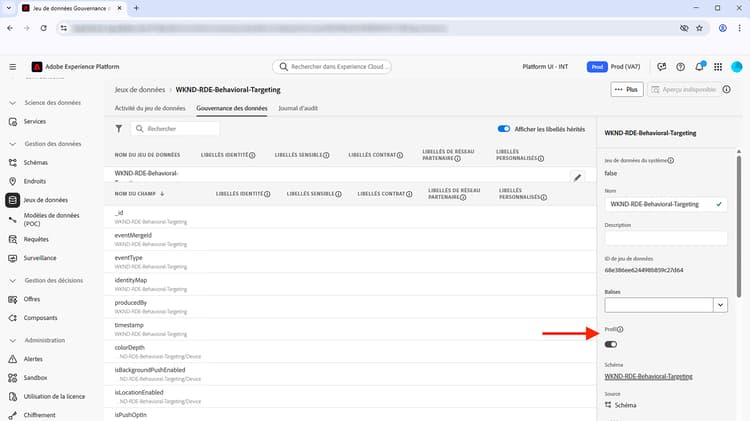Open the Prod (VA7) sandbox selector
This screenshot has height=421, width=750.
point(614,67)
